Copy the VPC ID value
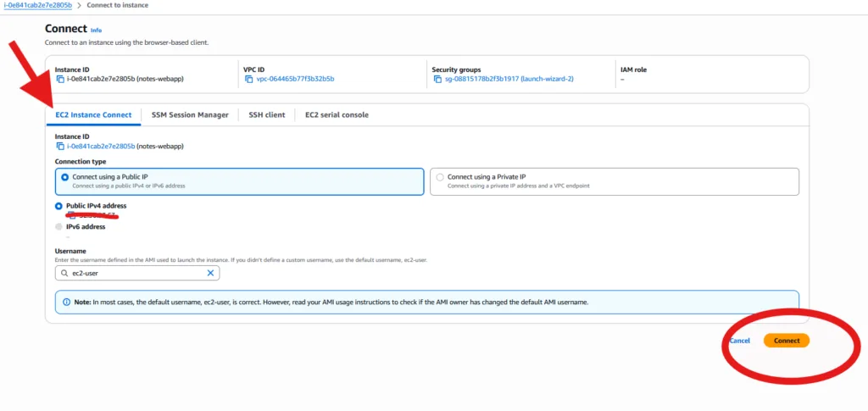Image resolution: width=868 pixels, height=411 pixels. coord(248,79)
